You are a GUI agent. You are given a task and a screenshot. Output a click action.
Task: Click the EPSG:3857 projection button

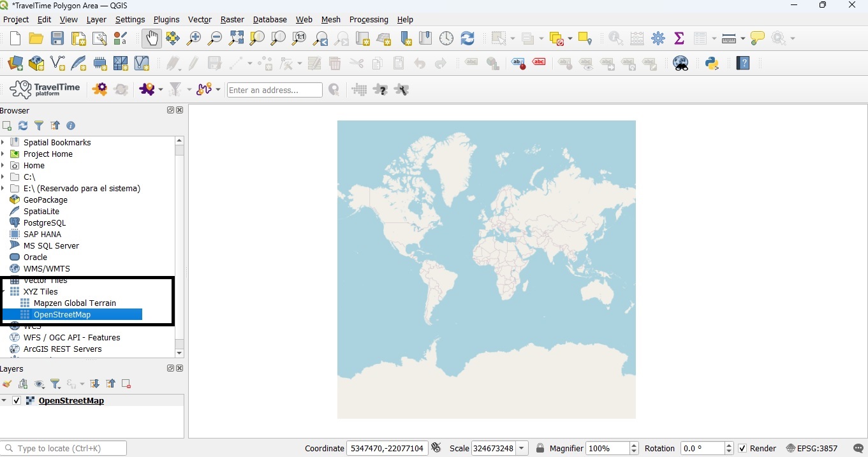(x=812, y=449)
